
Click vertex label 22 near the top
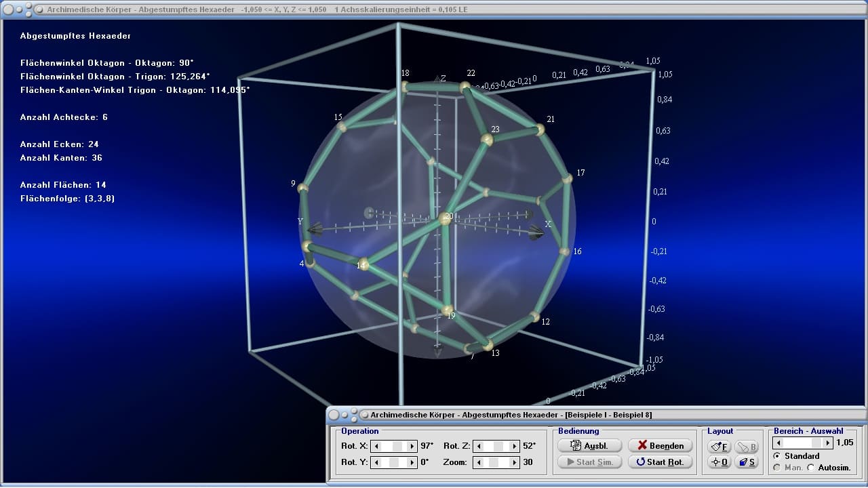pyautogui.click(x=471, y=73)
